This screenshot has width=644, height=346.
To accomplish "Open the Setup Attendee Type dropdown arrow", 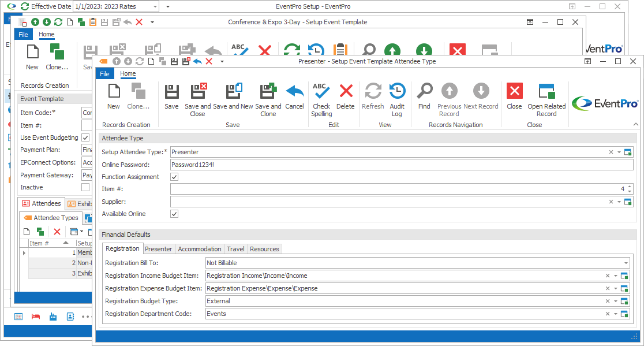I will tap(619, 152).
